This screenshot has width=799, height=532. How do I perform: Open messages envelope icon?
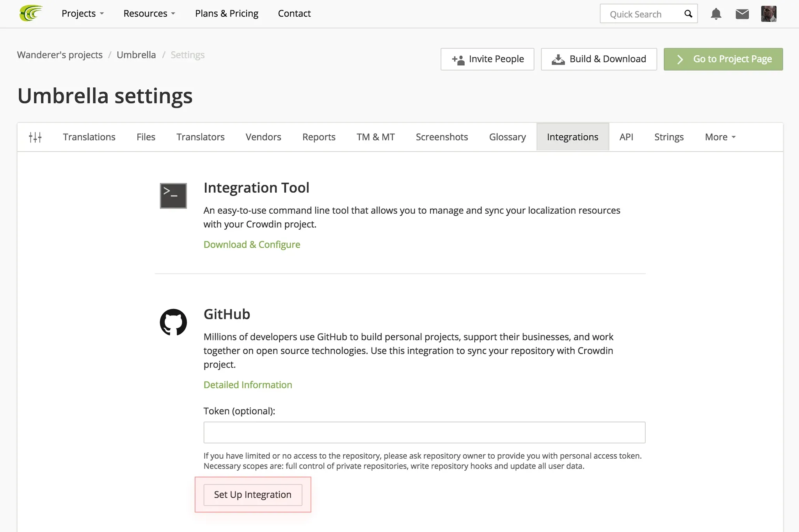[x=742, y=14]
